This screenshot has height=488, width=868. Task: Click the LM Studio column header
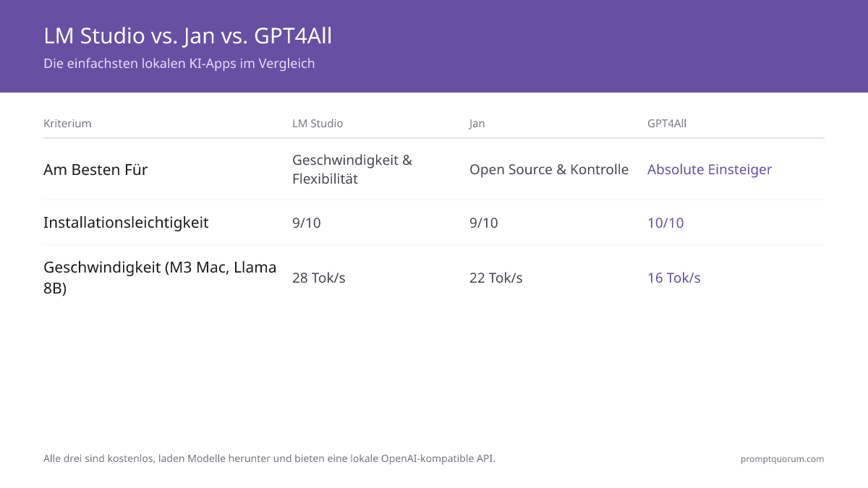[318, 124]
